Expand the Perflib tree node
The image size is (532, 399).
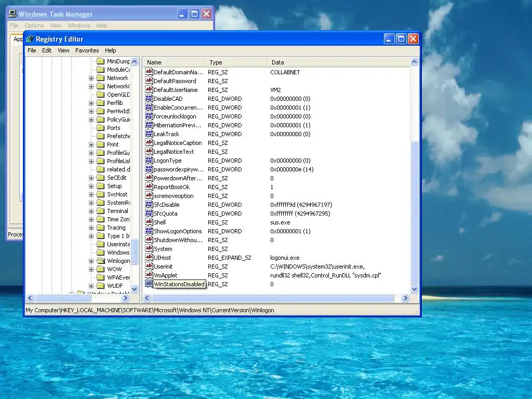91,103
